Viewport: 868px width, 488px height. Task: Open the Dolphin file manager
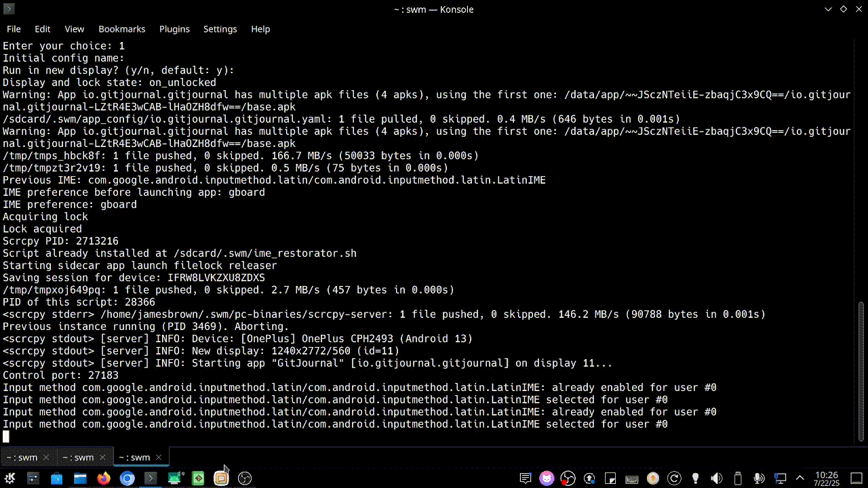coord(80,479)
